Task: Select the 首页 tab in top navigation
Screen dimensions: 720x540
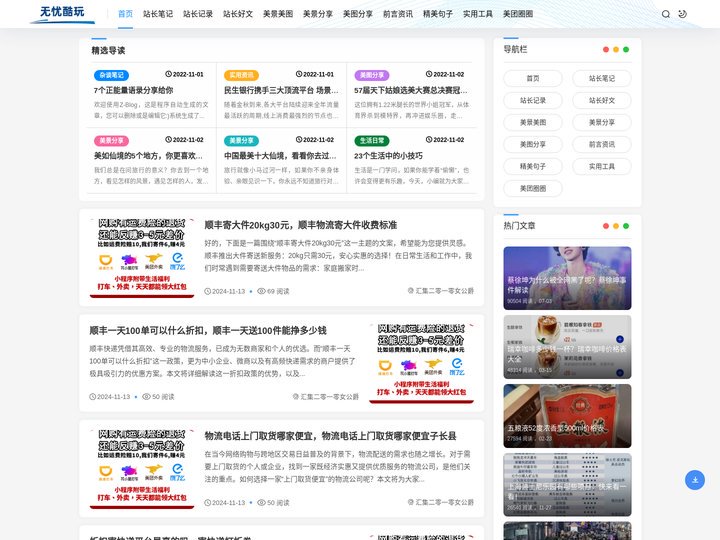Action: click(125, 14)
